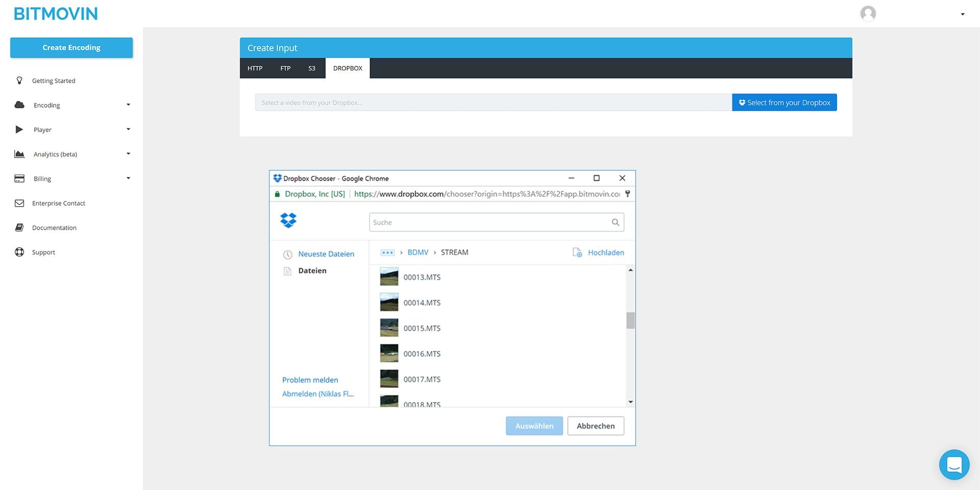Navigate to BDMV breadcrumb folder
The height and width of the screenshot is (490, 980).
(x=418, y=252)
